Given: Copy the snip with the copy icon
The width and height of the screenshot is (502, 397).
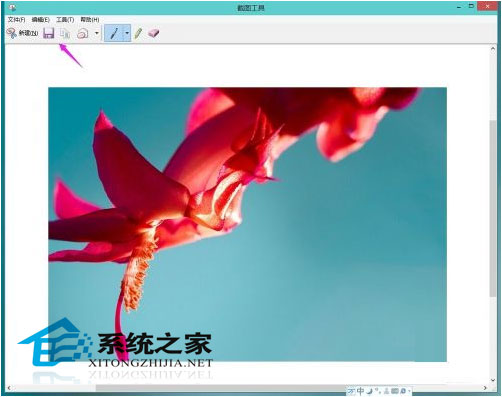Looking at the screenshot, I should [x=65, y=33].
